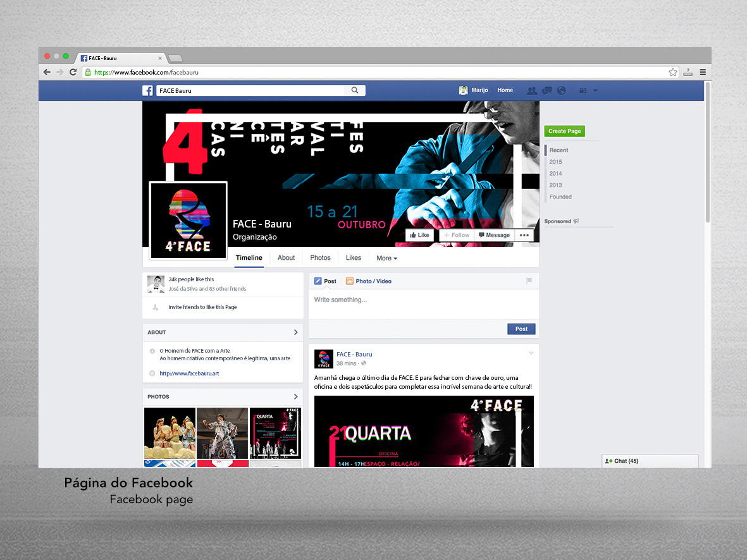
Task: Open the Likes tab
Action: [353, 258]
